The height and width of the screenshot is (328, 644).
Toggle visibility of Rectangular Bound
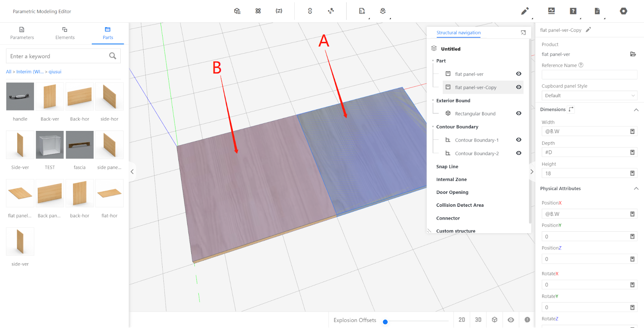click(x=519, y=113)
